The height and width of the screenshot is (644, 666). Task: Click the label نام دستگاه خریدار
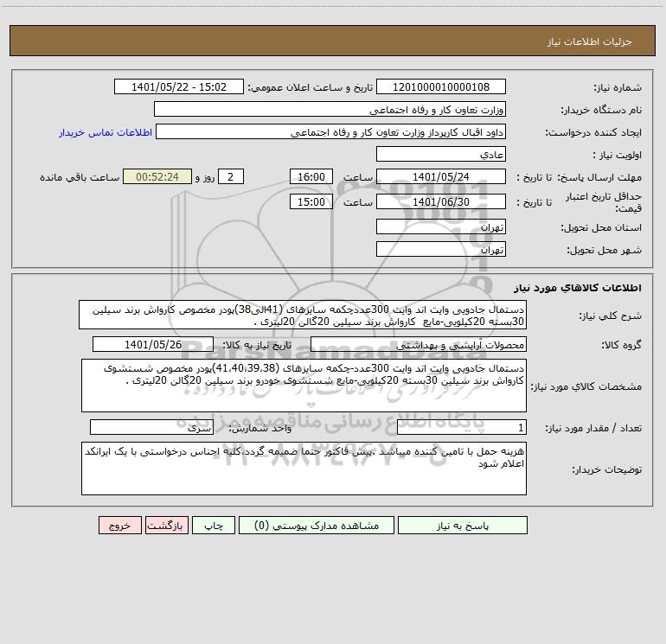(601, 110)
